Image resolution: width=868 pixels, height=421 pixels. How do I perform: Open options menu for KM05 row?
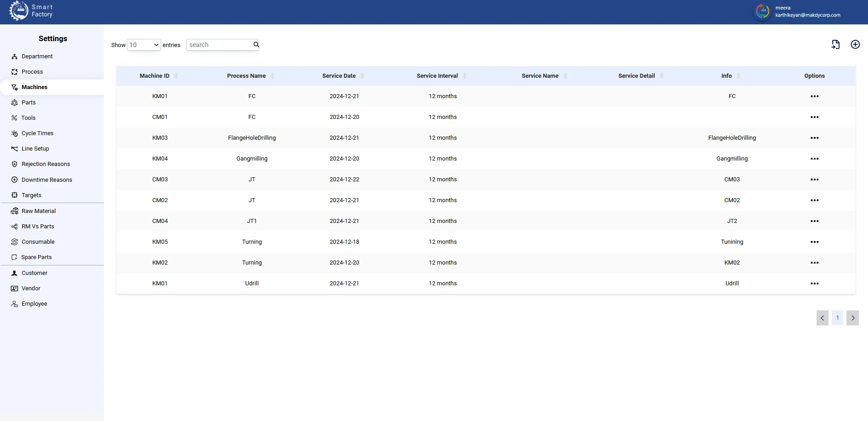[x=814, y=242]
